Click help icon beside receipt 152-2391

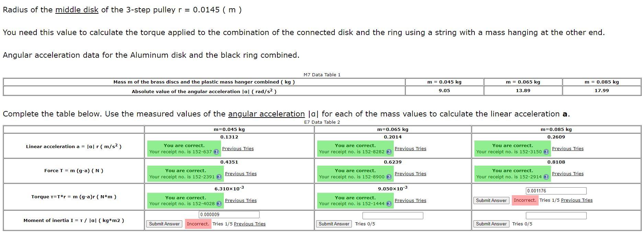219,177
